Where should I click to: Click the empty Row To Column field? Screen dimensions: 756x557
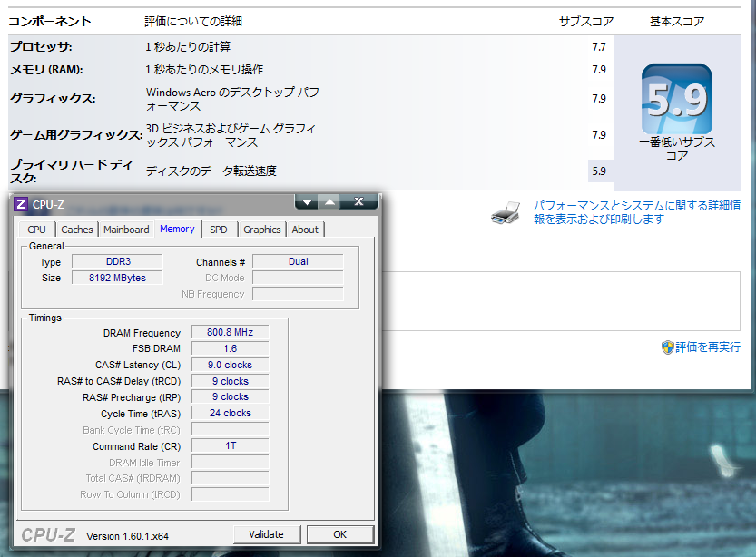tap(230, 494)
